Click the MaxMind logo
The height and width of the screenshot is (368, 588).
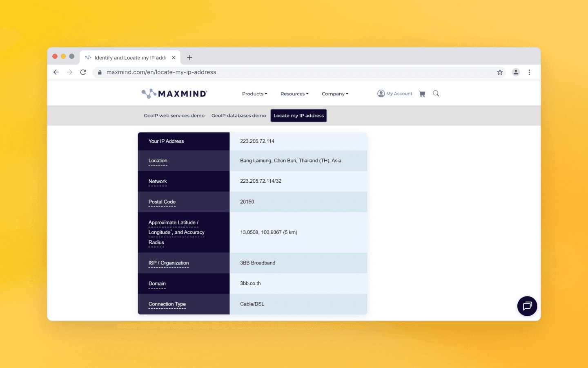click(174, 93)
